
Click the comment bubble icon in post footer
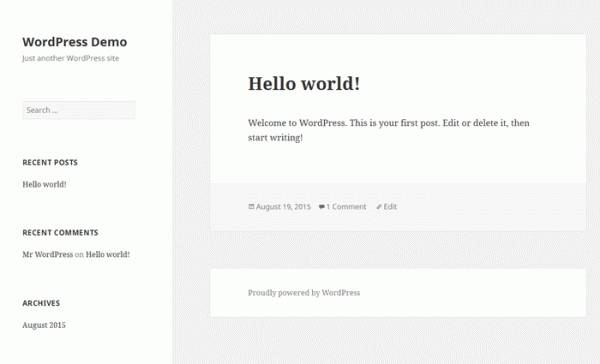pyautogui.click(x=322, y=207)
